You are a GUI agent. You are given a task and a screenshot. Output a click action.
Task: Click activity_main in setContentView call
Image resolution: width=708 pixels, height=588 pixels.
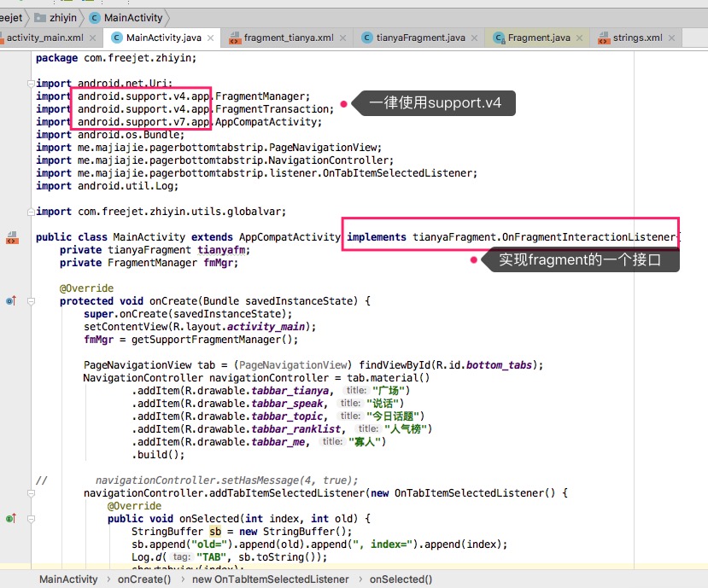266,327
